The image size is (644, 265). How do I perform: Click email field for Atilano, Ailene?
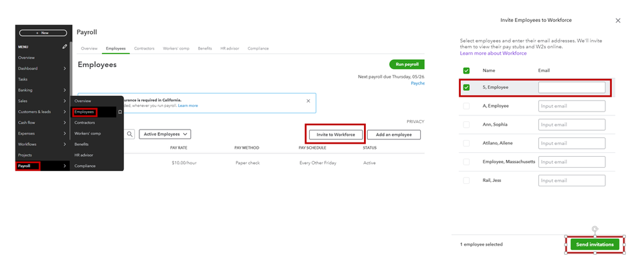(x=572, y=143)
